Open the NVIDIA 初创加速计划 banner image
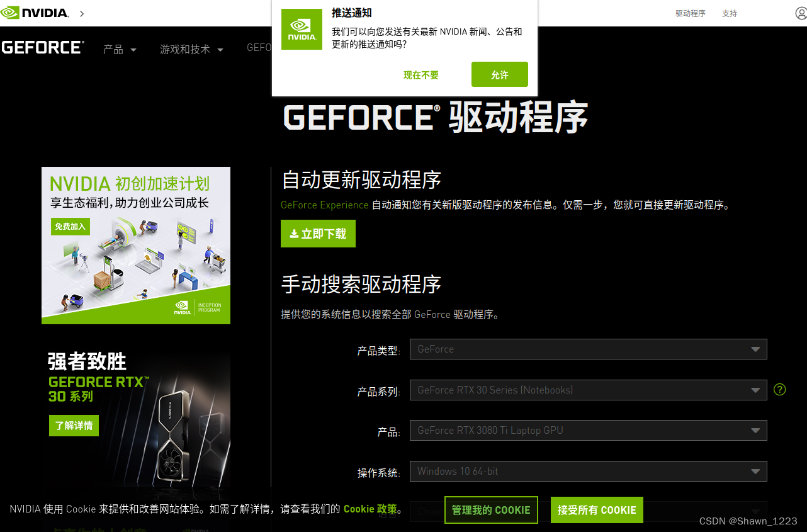This screenshot has height=532, width=807. pos(136,246)
